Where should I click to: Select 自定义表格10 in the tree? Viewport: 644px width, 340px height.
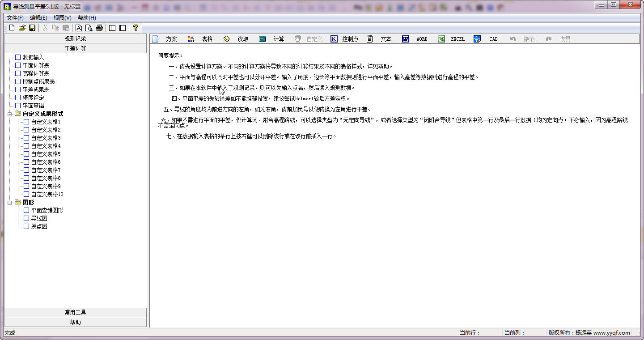[47, 194]
